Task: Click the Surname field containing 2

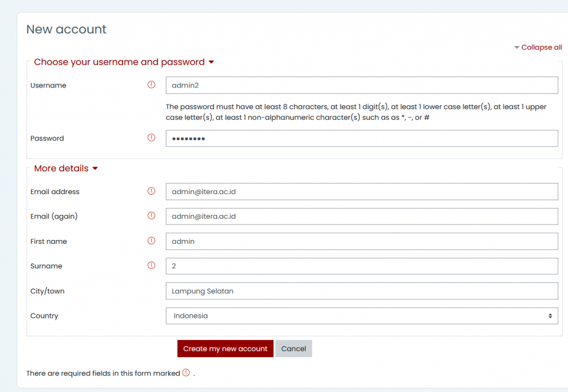Action: [362, 266]
